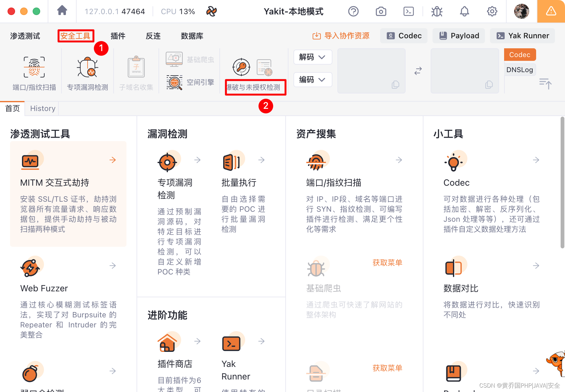Take a screenshot with the camera icon
This screenshot has width=565, height=392.
(x=381, y=12)
